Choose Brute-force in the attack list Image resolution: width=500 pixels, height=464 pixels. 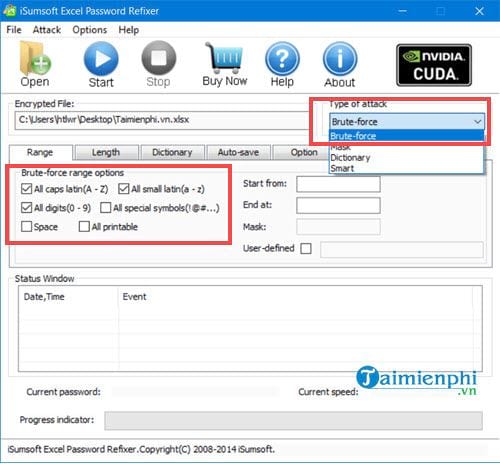(x=406, y=136)
